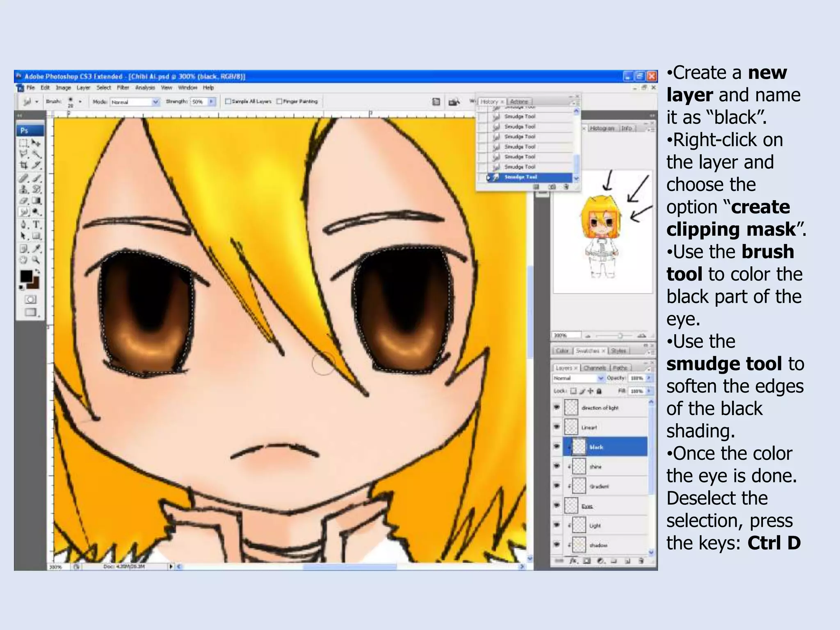Select the Eyedropper tool
The height and width of the screenshot is (630, 840).
[37, 249]
